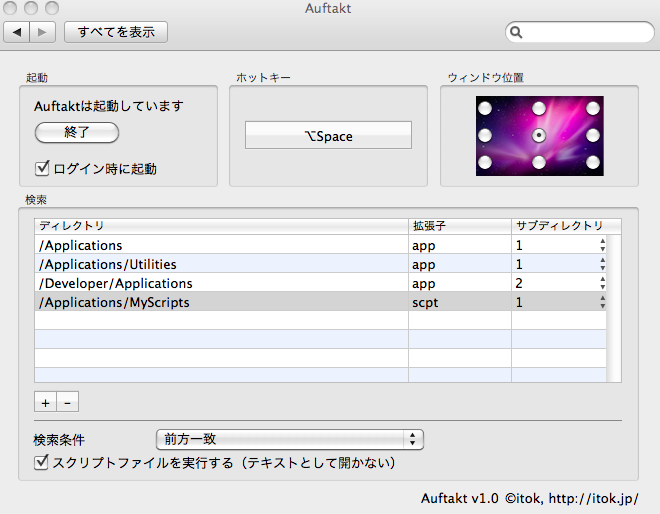Image resolution: width=660 pixels, height=514 pixels.
Task: Go forward with the right arrow button
Action: (43, 32)
